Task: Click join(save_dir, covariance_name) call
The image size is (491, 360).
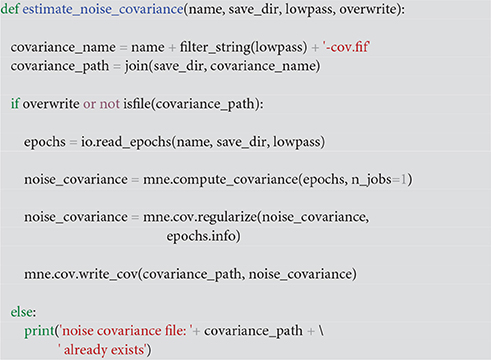Action: point(222,66)
